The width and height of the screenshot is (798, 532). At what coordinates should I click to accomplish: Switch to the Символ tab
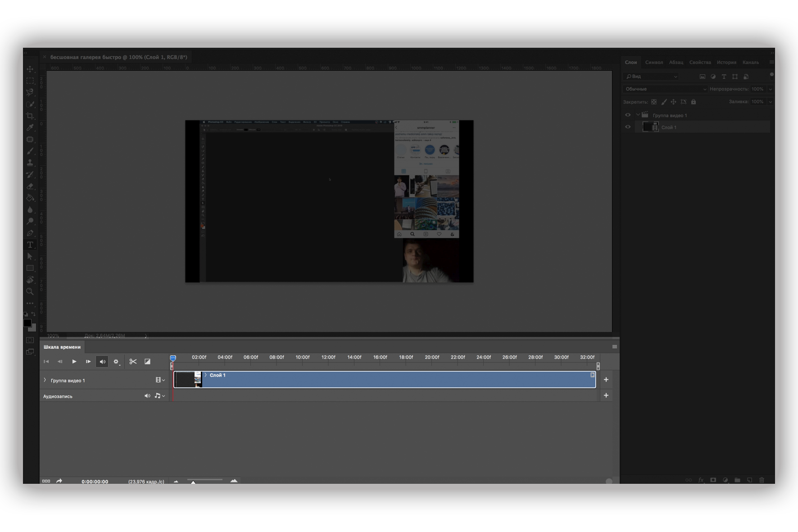(654, 62)
